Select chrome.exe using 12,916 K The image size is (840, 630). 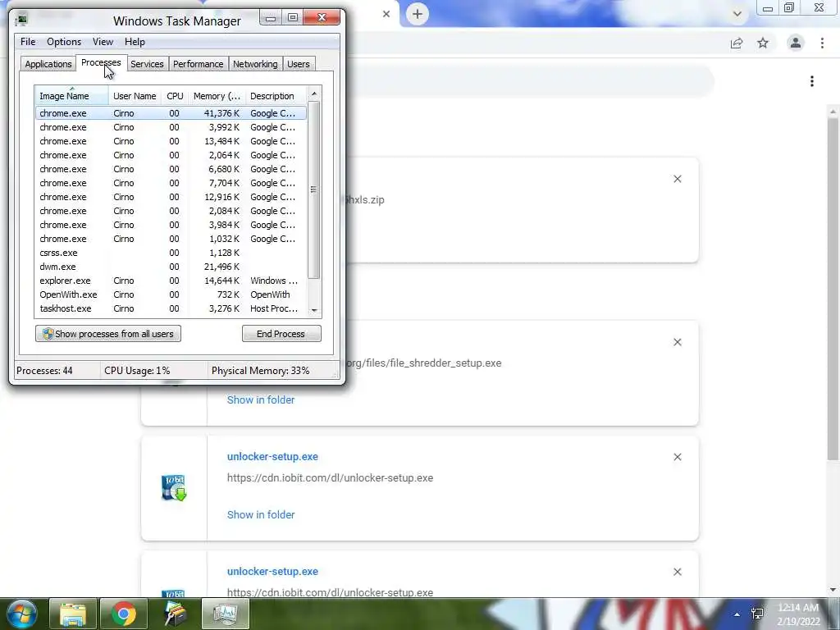(x=171, y=197)
